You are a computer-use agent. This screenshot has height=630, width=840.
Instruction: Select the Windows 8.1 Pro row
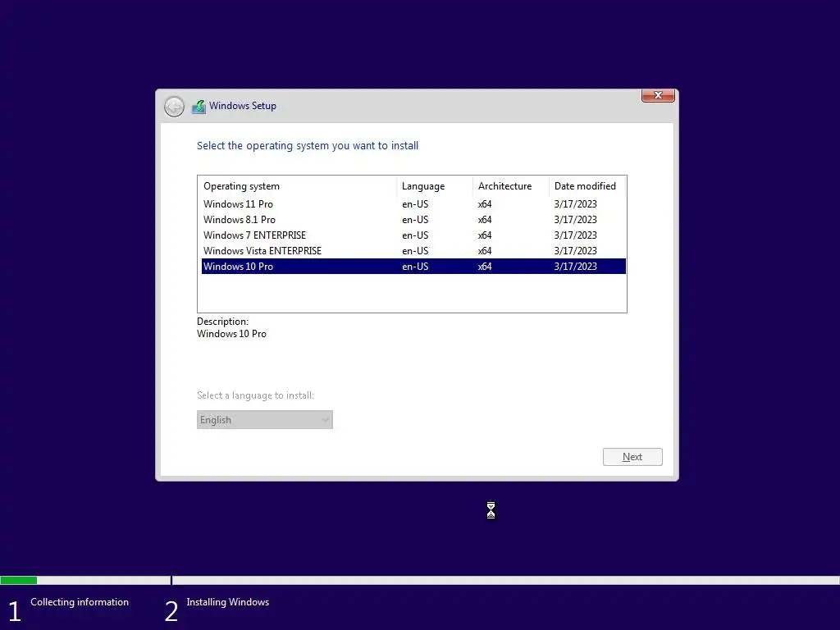pos(413,220)
